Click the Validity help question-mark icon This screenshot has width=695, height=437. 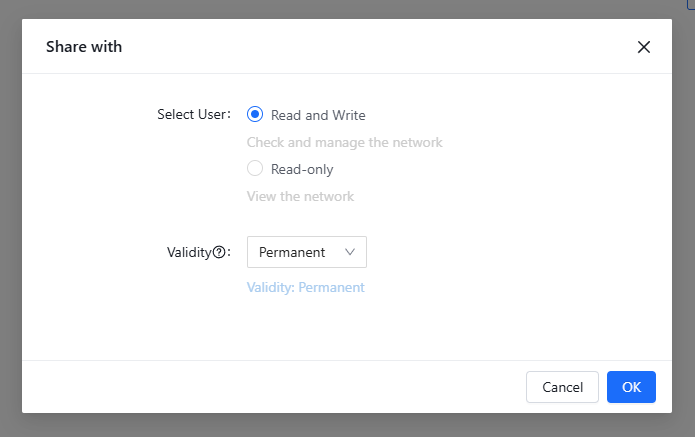(219, 253)
